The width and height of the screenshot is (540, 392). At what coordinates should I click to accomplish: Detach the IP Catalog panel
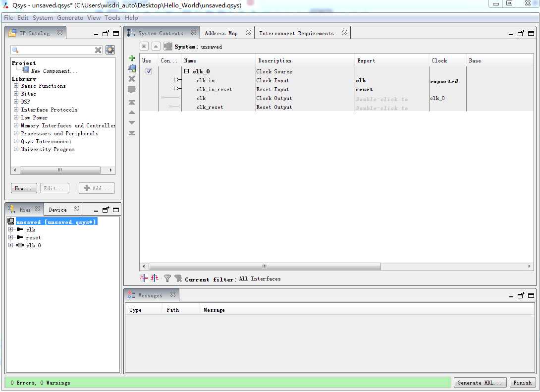(106, 33)
